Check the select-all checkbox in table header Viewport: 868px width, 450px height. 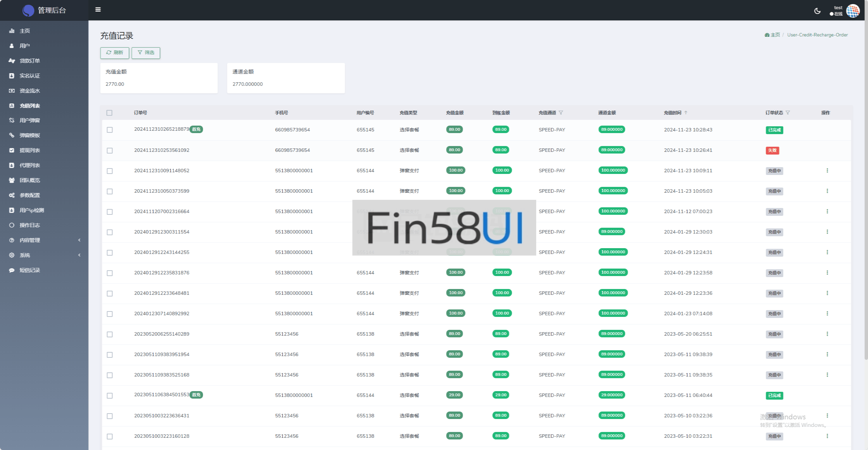click(x=109, y=113)
